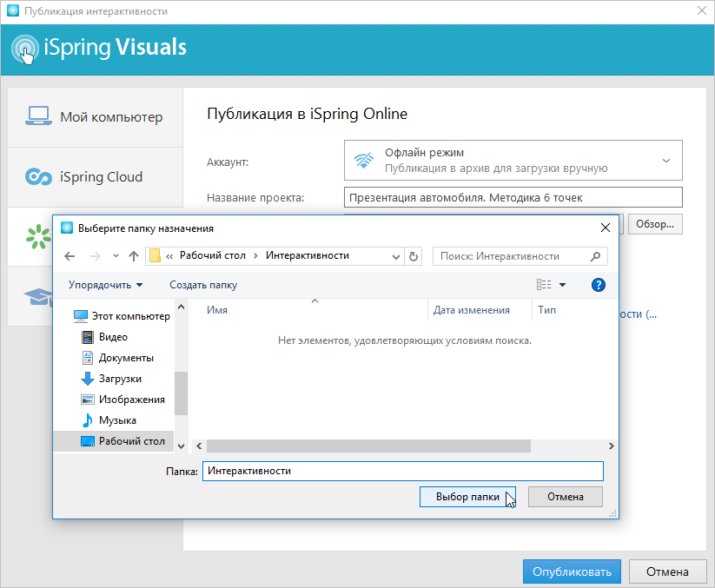Click the horizontal scrollbar right arrow
This screenshot has height=588, width=715.
click(x=612, y=446)
